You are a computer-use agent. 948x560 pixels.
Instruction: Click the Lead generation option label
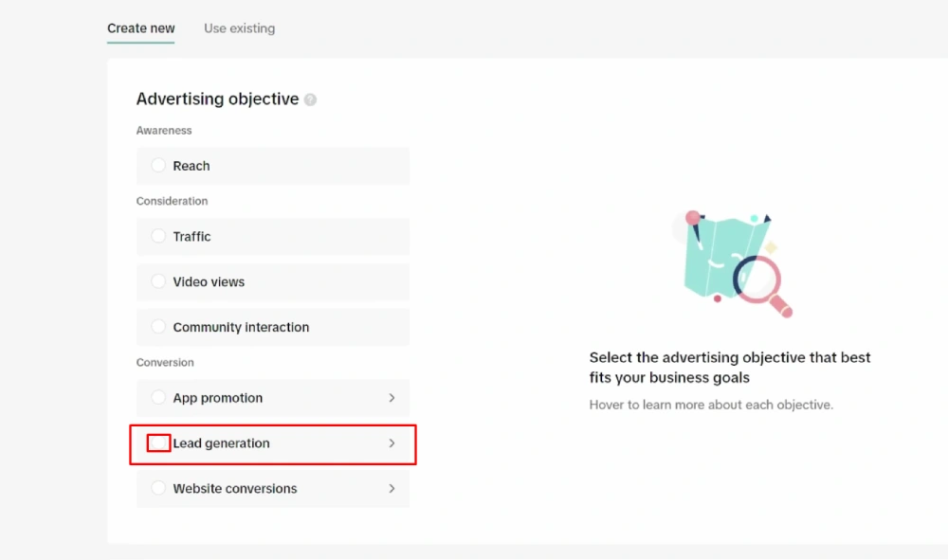click(x=221, y=443)
